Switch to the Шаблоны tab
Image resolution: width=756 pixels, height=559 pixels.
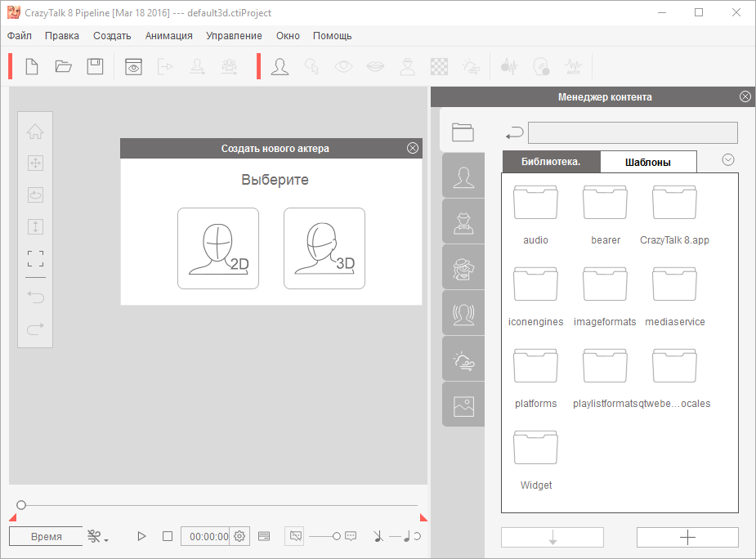pyautogui.click(x=648, y=162)
